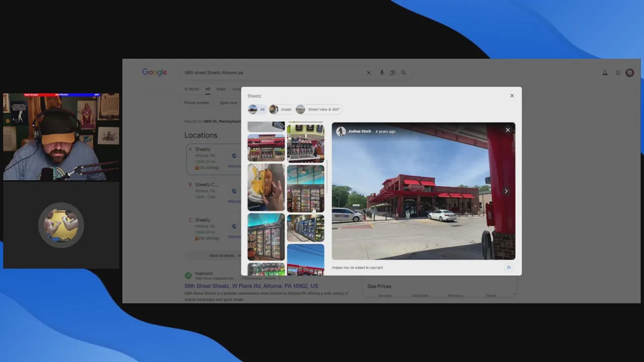
Task: Click the magnifier search icon
Action: [403, 72]
